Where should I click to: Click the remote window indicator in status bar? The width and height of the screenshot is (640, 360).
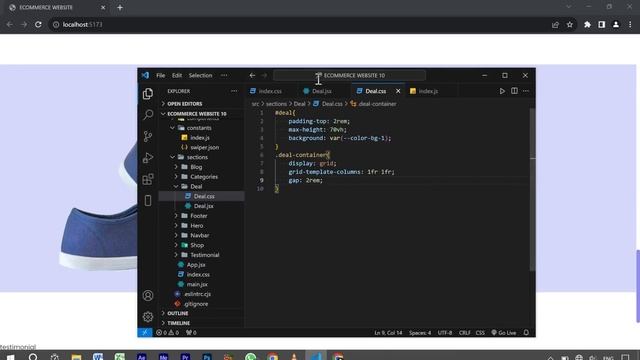[x=145, y=333]
